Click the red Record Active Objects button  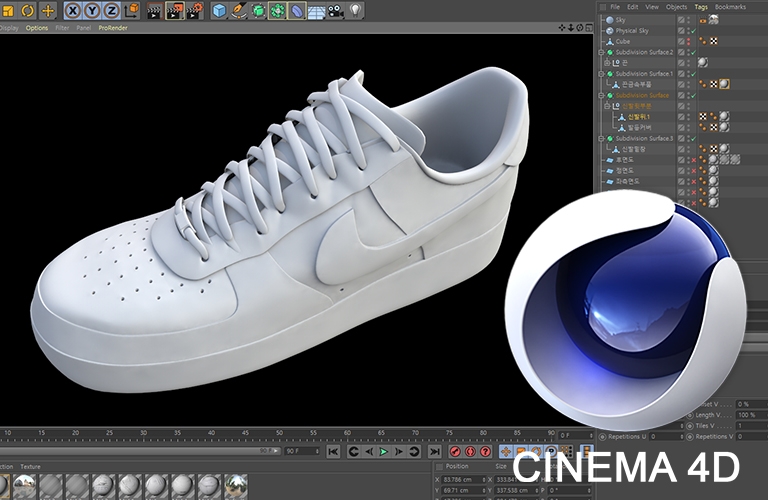[455, 452]
